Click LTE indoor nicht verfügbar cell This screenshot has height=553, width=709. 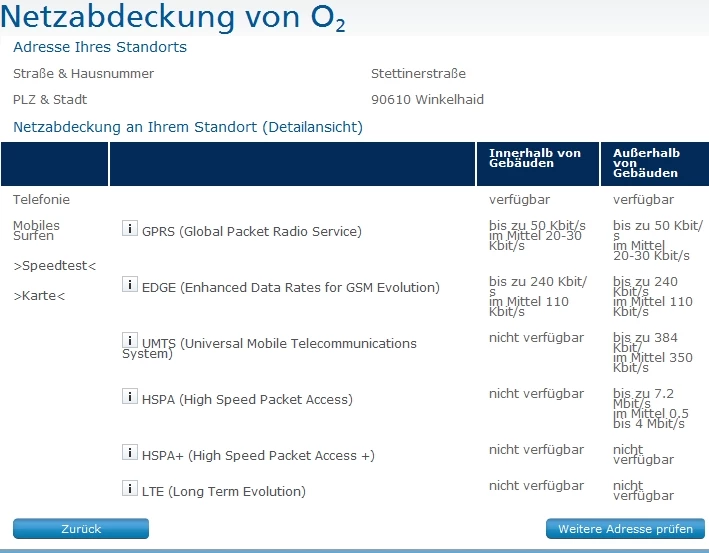[536, 486]
